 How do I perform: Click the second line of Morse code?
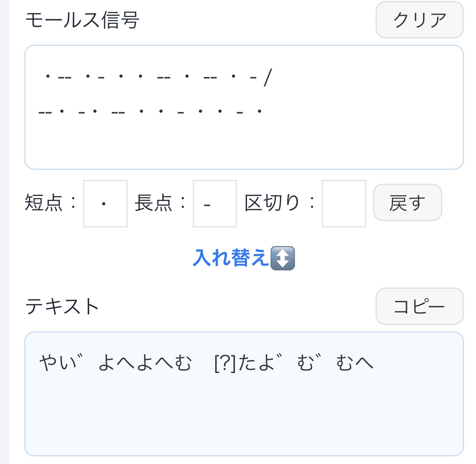[151, 111]
